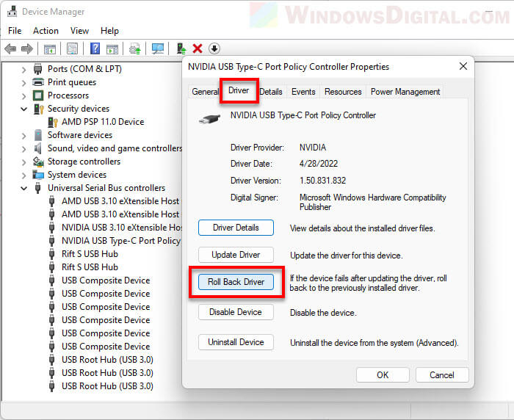Click the Update Driver button
The height and width of the screenshot is (420, 514).
pyautogui.click(x=236, y=255)
